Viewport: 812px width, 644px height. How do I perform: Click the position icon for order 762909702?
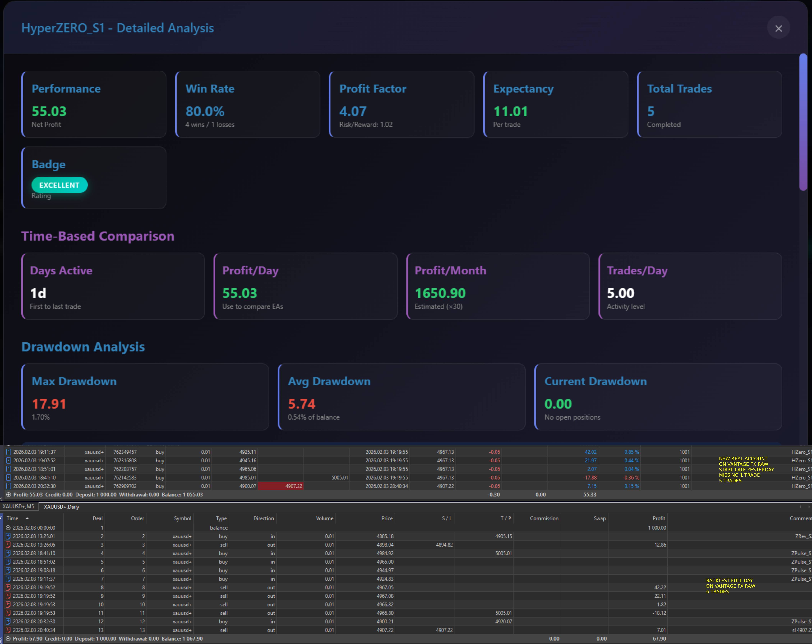9,486
